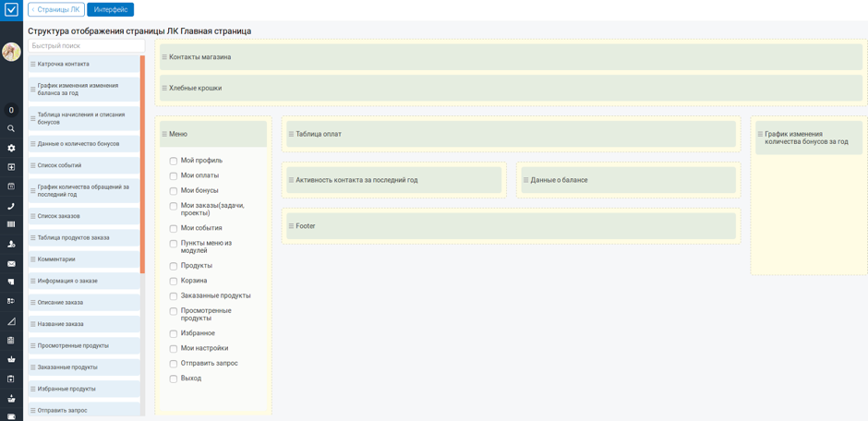
Task: Tick the Корзина checkbox
Action: (174, 281)
